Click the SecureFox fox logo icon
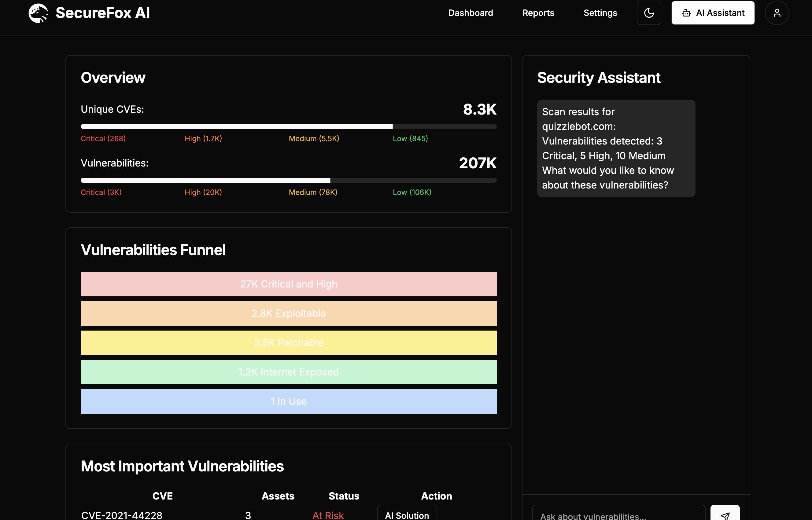 [38, 13]
